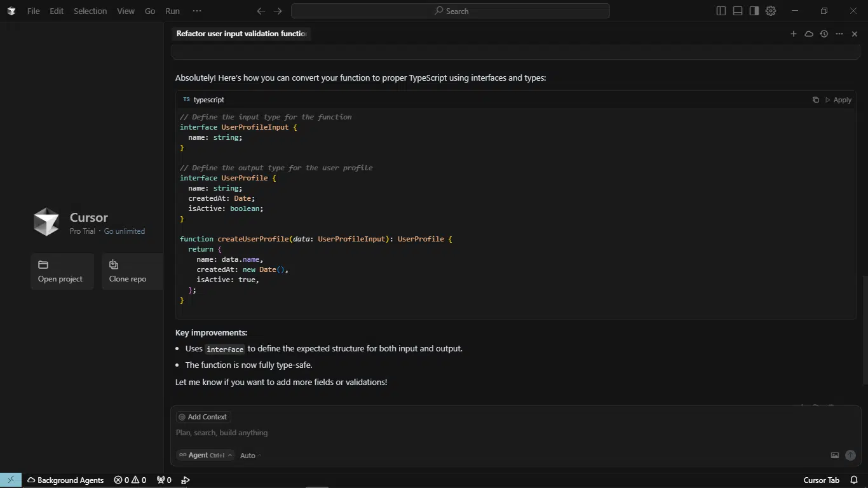This screenshot has width=868, height=488.
Task: Click the ports forwarded indicator showing 0
Action: point(164,480)
